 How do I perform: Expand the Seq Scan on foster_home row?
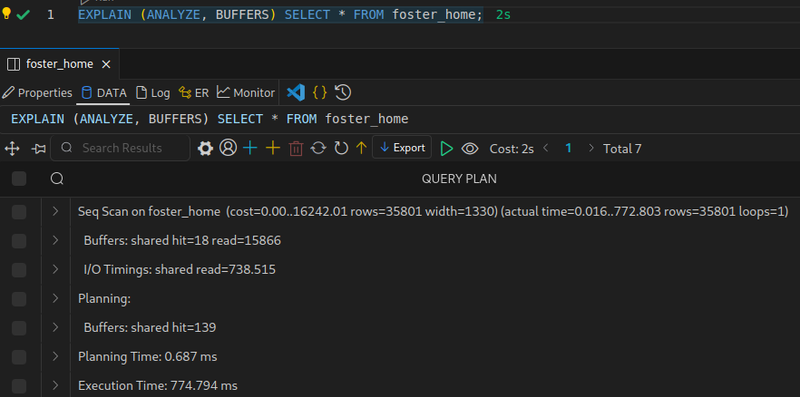[x=56, y=211]
